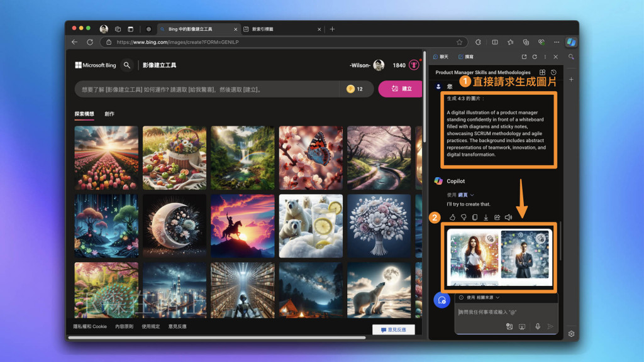
Task: Expand the 使用 網頁 source dropdown
Action: [460, 195]
